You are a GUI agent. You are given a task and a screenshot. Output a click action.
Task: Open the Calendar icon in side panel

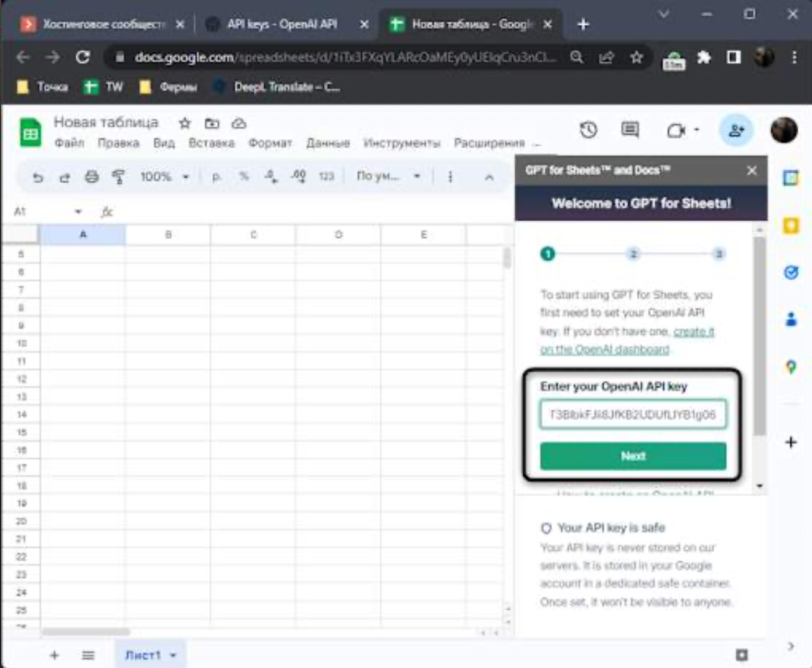[x=791, y=178]
